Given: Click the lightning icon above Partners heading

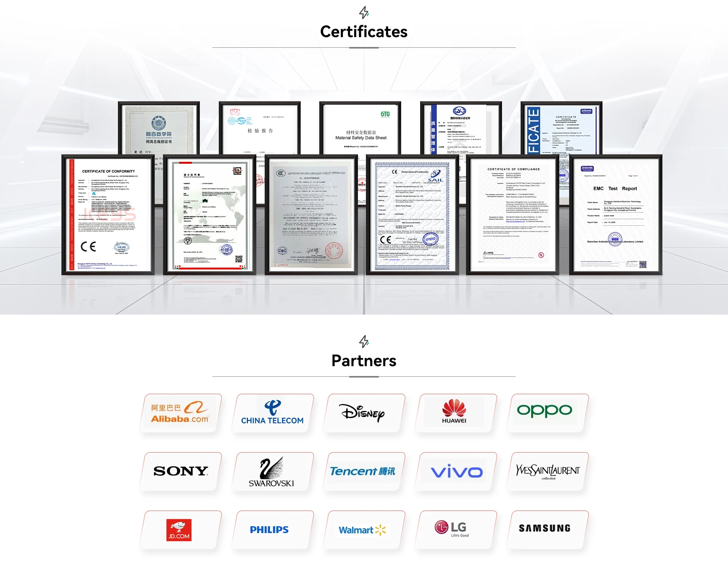Looking at the screenshot, I should [364, 342].
